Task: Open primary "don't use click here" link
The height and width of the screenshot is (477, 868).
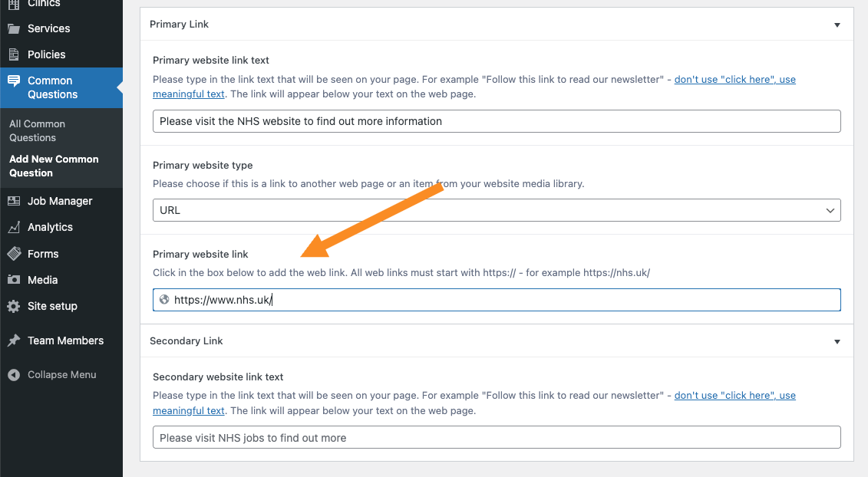Action: point(734,79)
